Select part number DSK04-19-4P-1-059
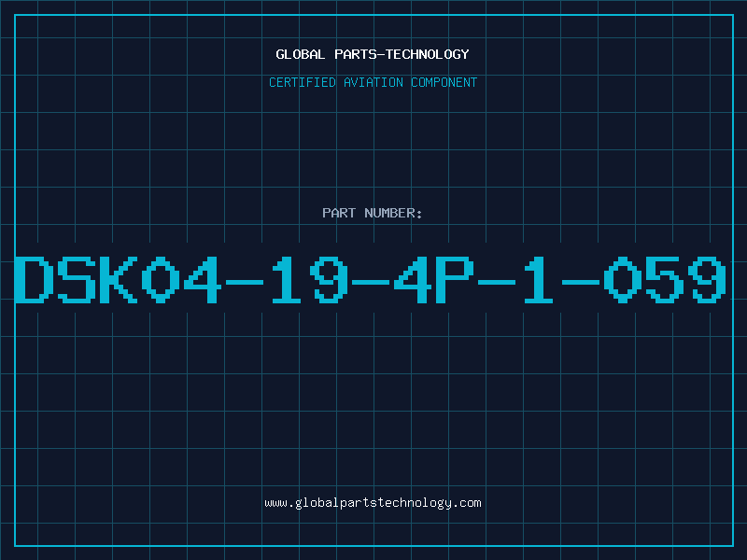The width and height of the screenshot is (747, 560). tap(371, 279)
